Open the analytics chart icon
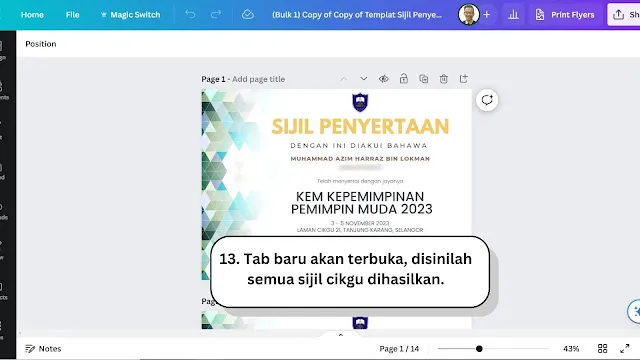The image size is (640, 360). tap(513, 15)
